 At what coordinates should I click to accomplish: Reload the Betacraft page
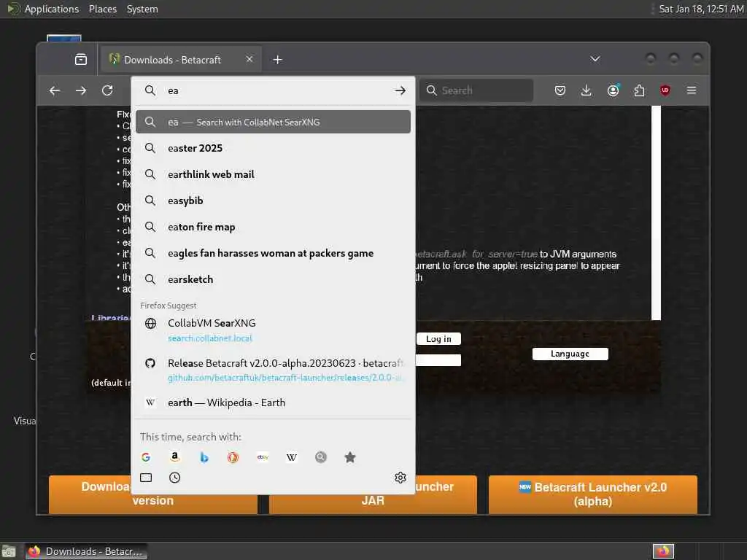click(x=108, y=90)
